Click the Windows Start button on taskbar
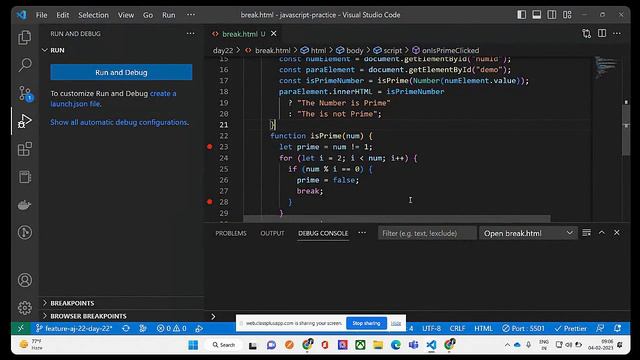Viewport: 640px width, 360px height. pyautogui.click(x=193, y=345)
